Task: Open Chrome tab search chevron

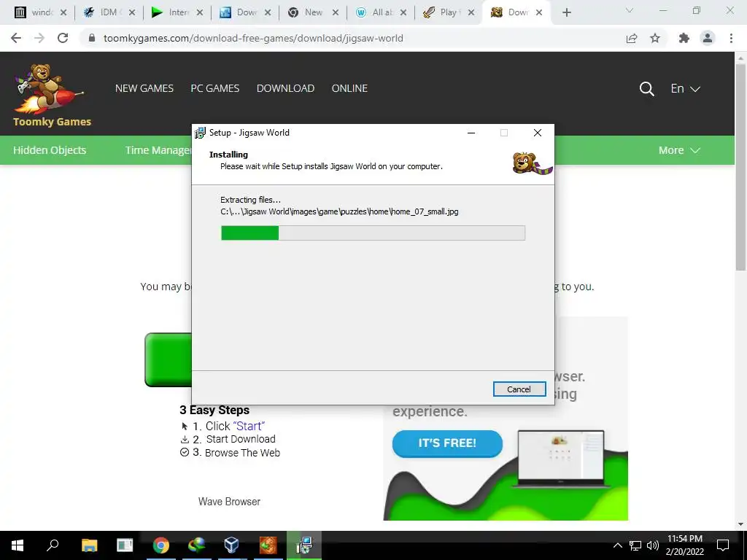Action: (x=630, y=10)
